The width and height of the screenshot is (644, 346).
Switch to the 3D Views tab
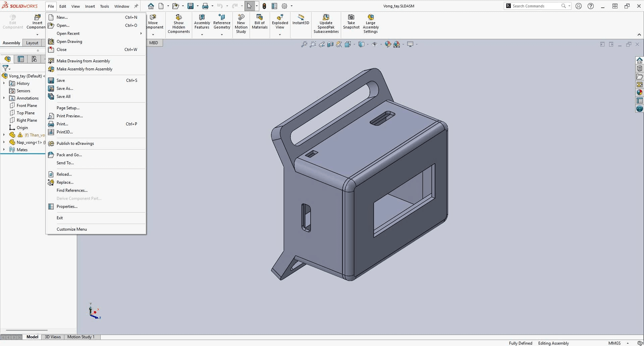coord(53,337)
